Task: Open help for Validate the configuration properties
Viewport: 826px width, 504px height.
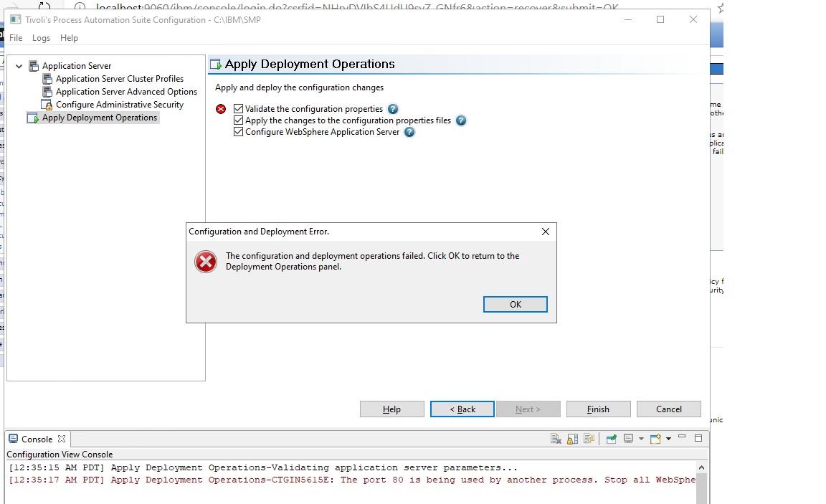Action: tap(392, 109)
